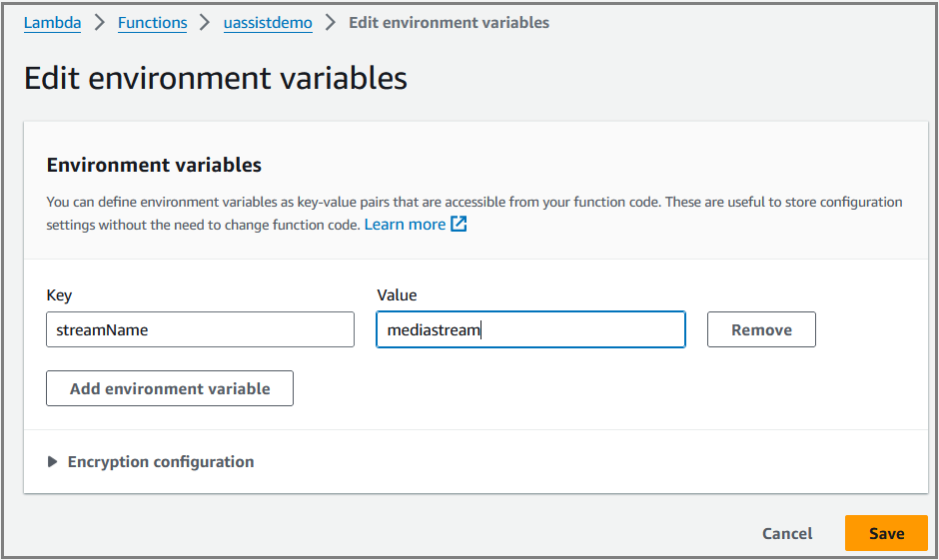Cancel editing environment variables
939x560 pixels.
[x=787, y=533]
